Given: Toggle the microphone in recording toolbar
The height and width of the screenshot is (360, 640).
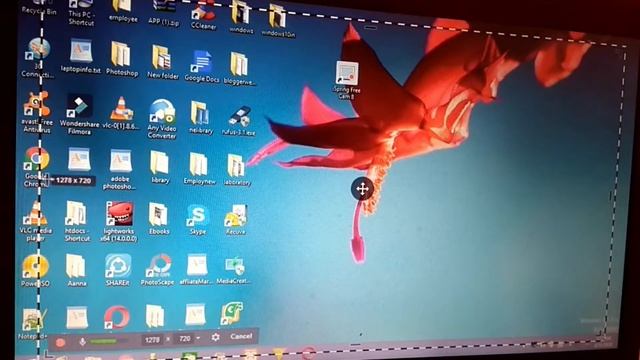Looking at the screenshot, I should (82, 342).
